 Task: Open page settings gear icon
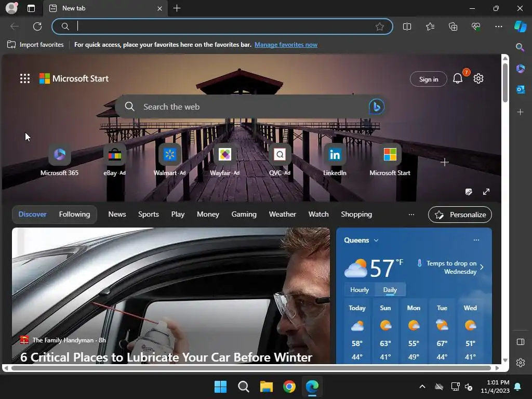[x=478, y=78]
